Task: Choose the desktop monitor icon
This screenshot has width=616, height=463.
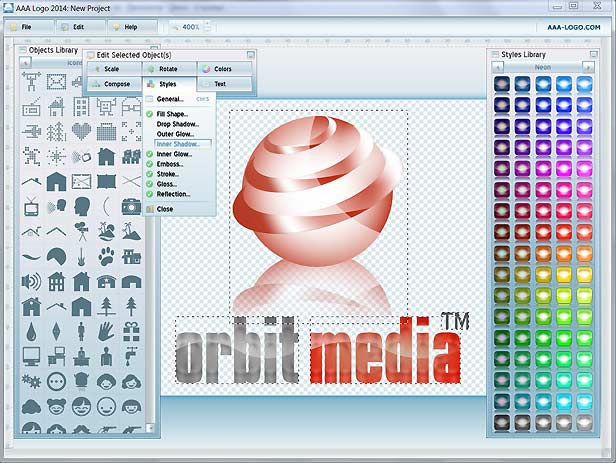Action: pos(31,357)
